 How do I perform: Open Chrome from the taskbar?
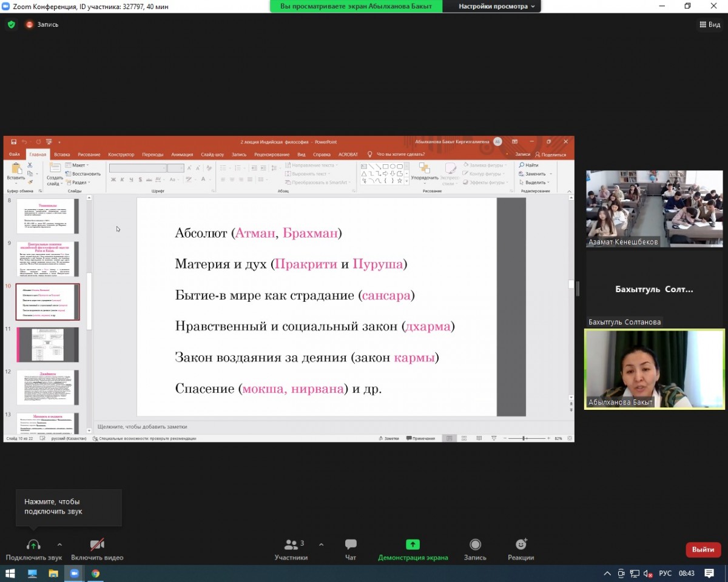click(95, 573)
